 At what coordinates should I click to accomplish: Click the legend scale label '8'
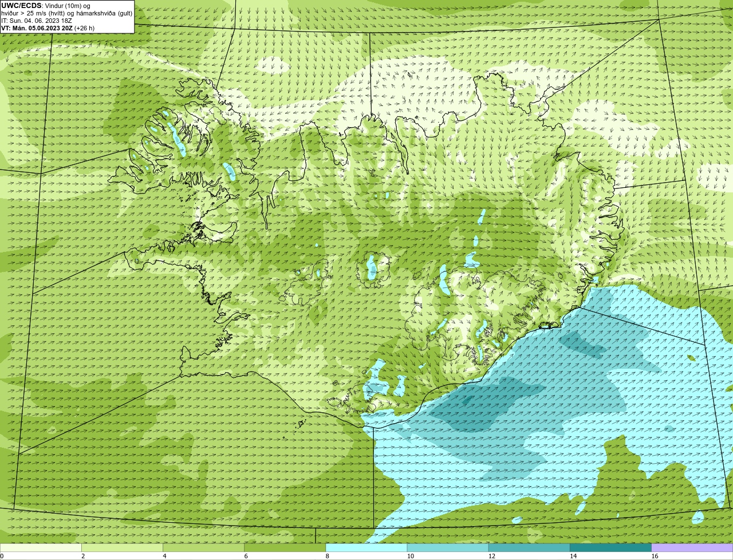pyautogui.click(x=327, y=556)
